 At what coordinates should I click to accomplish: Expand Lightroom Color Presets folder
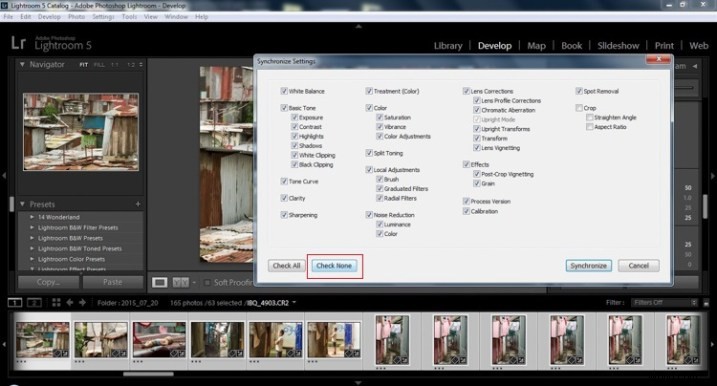click(x=32, y=259)
